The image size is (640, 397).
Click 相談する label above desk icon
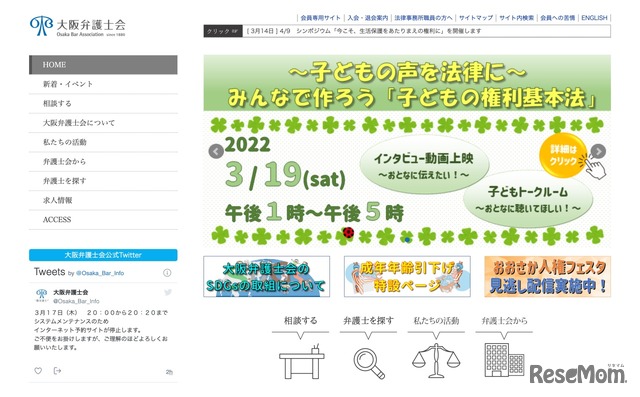click(x=300, y=321)
